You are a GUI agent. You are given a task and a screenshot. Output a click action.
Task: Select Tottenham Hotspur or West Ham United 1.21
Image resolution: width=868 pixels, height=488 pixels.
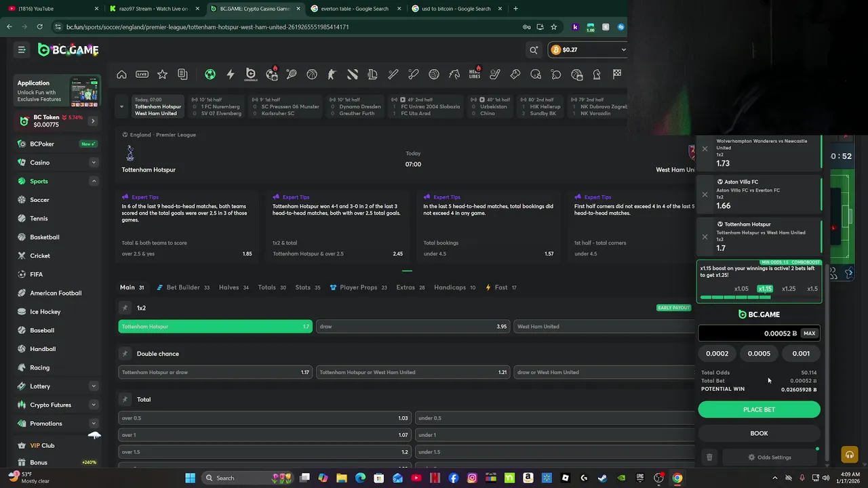coord(413,372)
